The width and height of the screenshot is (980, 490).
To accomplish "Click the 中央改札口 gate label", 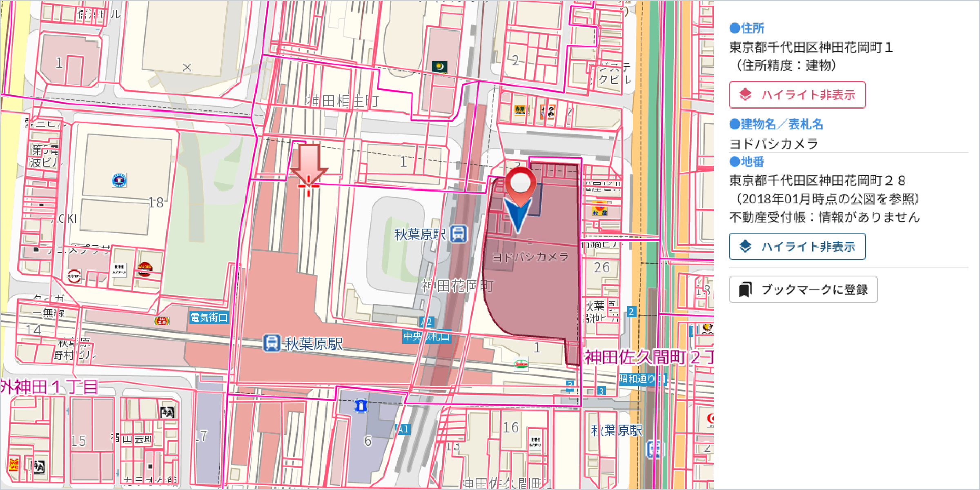I will (x=426, y=336).
